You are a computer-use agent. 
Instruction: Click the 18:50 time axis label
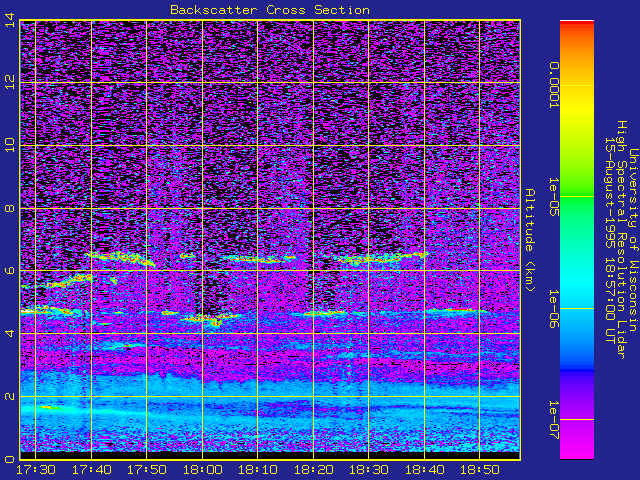click(480, 470)
